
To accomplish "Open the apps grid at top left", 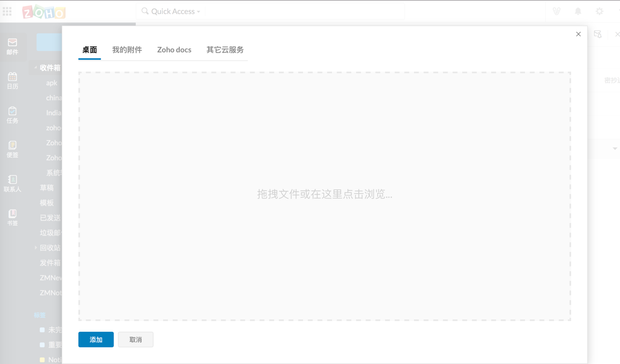I will coord(7,11).
